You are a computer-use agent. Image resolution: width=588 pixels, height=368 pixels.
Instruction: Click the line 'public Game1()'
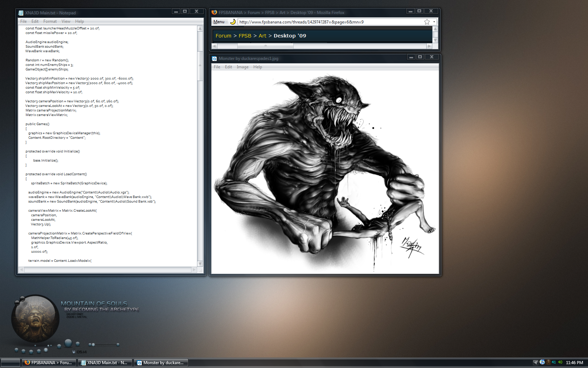[37, 124]
